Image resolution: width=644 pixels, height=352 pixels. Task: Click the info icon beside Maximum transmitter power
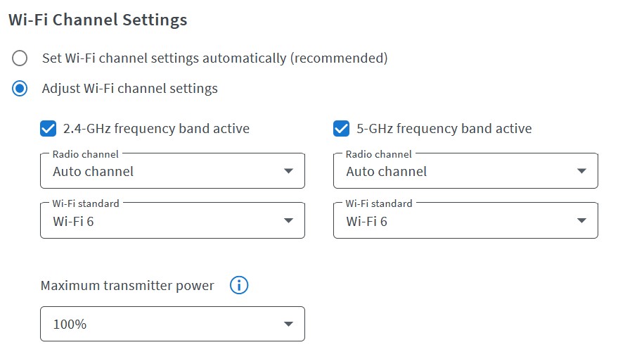[239, 285]
